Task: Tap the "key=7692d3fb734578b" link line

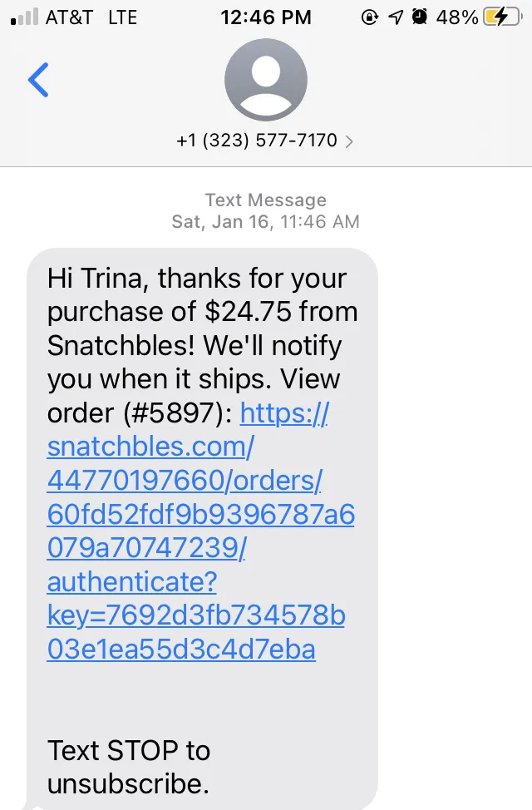Action: click(196, 615)
